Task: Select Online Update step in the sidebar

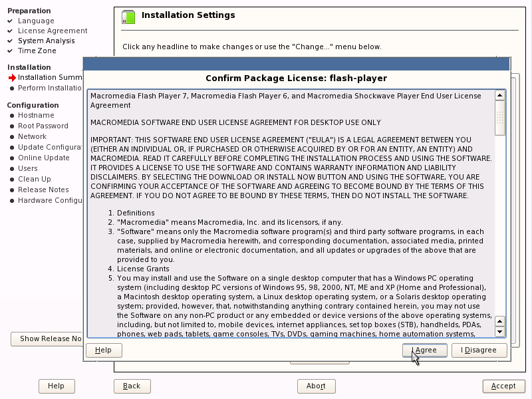Action: tap(44, 158)
